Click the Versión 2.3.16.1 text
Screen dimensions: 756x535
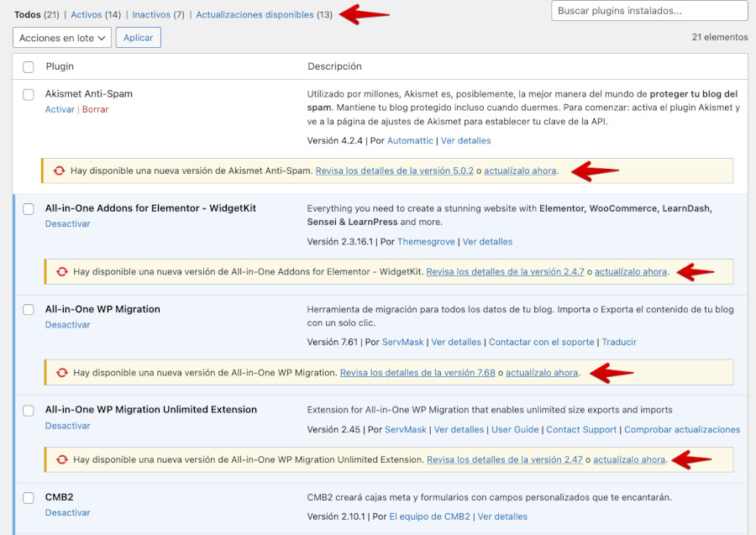pos(340,242)
